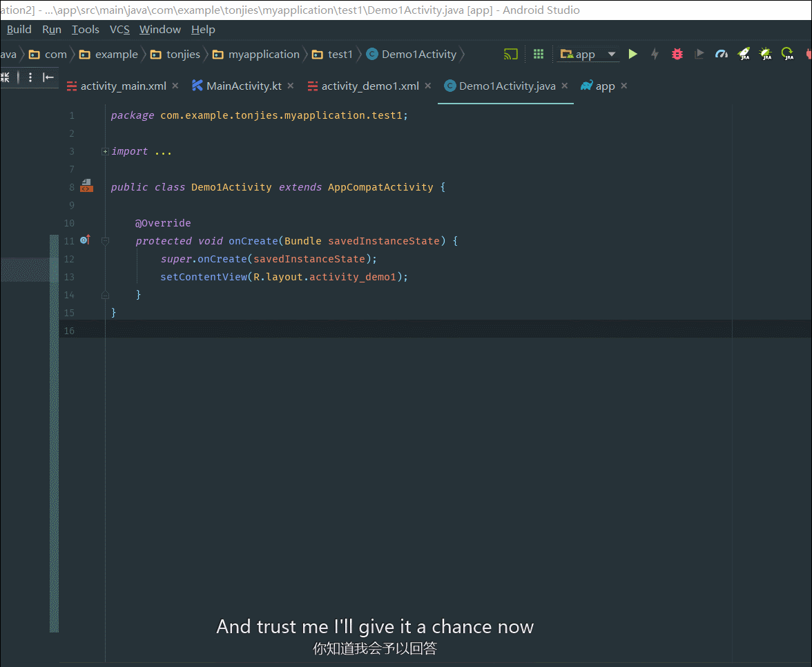Open the VCS menu
This screenshot has width=812, height=667.
(119, 30)
